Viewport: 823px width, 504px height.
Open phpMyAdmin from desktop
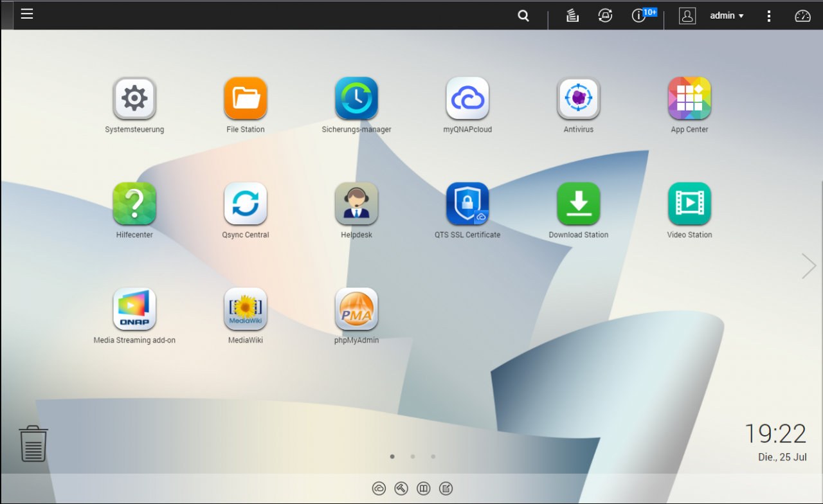click(356, 309)
